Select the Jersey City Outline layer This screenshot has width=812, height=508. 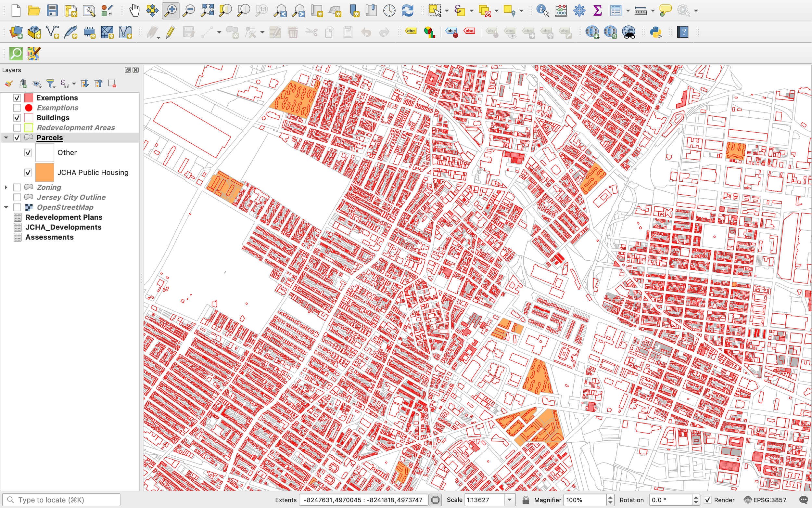pos(71,197)
